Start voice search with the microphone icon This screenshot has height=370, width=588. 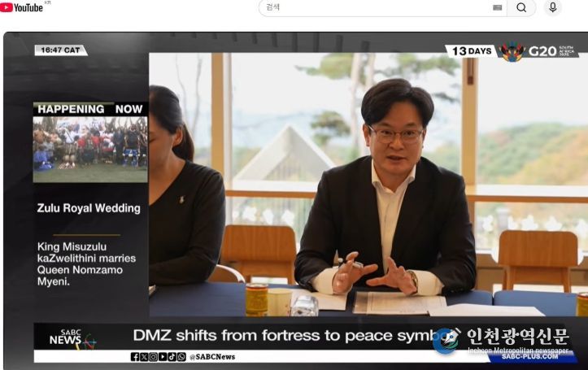point(553,7)
